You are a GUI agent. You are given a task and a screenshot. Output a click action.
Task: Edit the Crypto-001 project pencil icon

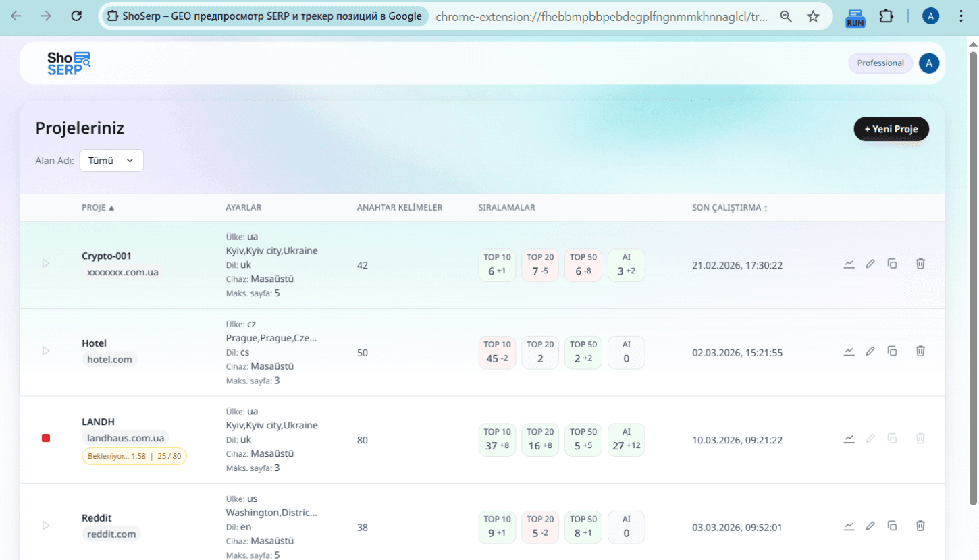[x=870, y=264]
